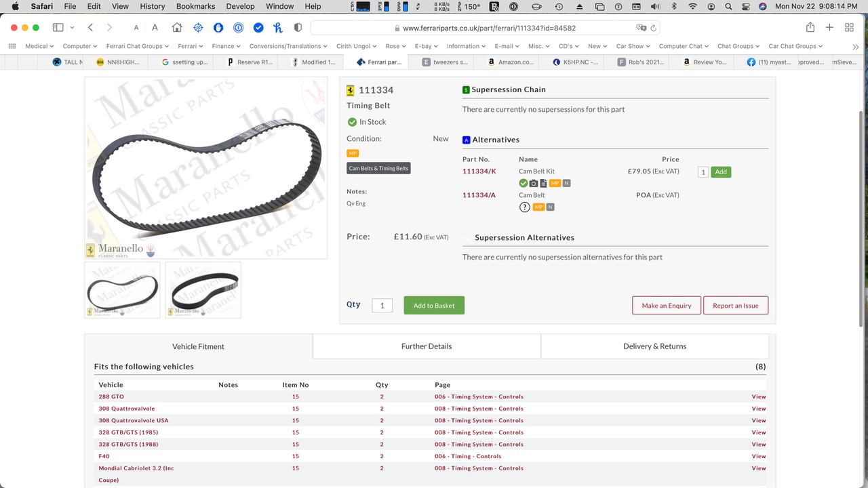Switch to the Further Details tab
Image resolution: width=868 pixels, height=488 pixels.
click(427, 346)
